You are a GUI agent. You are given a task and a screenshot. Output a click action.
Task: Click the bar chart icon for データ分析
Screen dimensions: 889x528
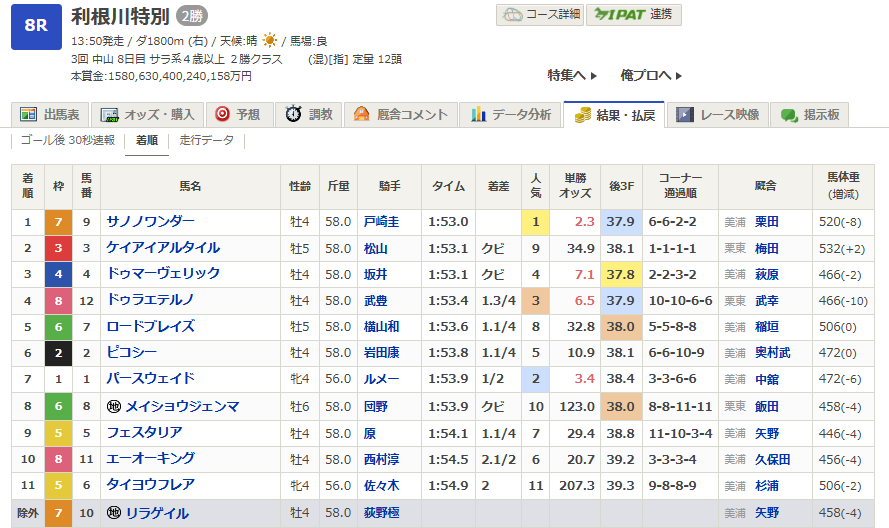pos(479,114)
